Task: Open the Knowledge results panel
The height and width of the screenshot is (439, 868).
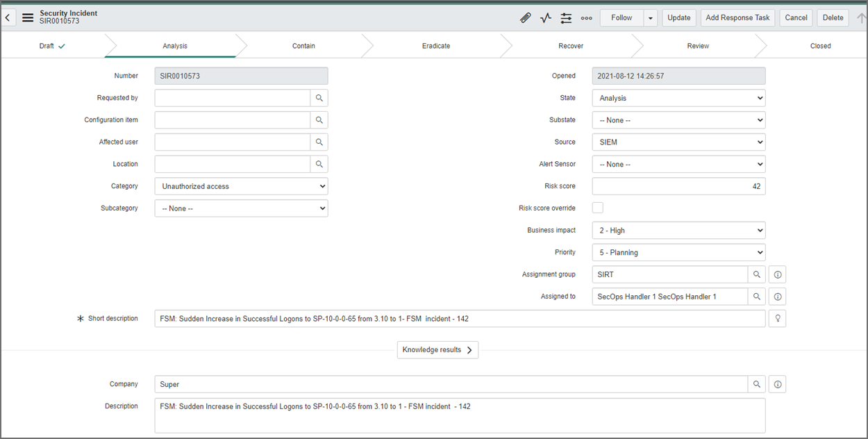Action: click(x=437, y=349)
